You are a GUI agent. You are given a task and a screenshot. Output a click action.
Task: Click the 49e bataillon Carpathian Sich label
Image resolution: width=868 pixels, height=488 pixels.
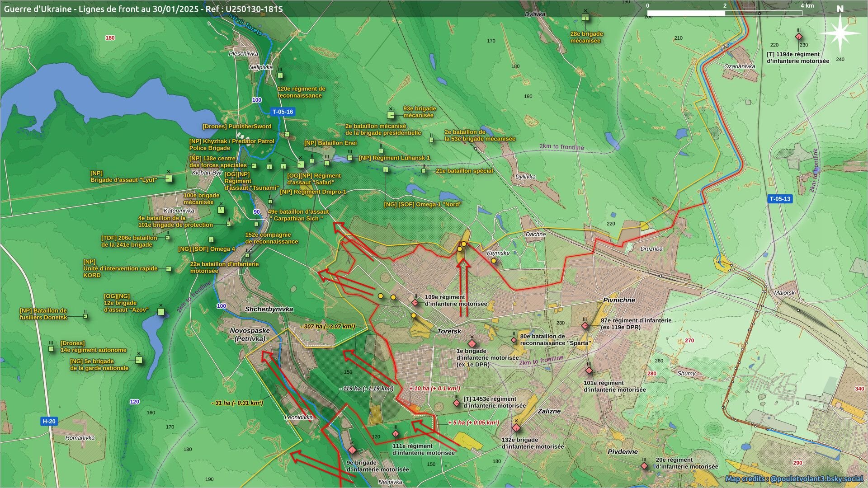pos(298,215)
